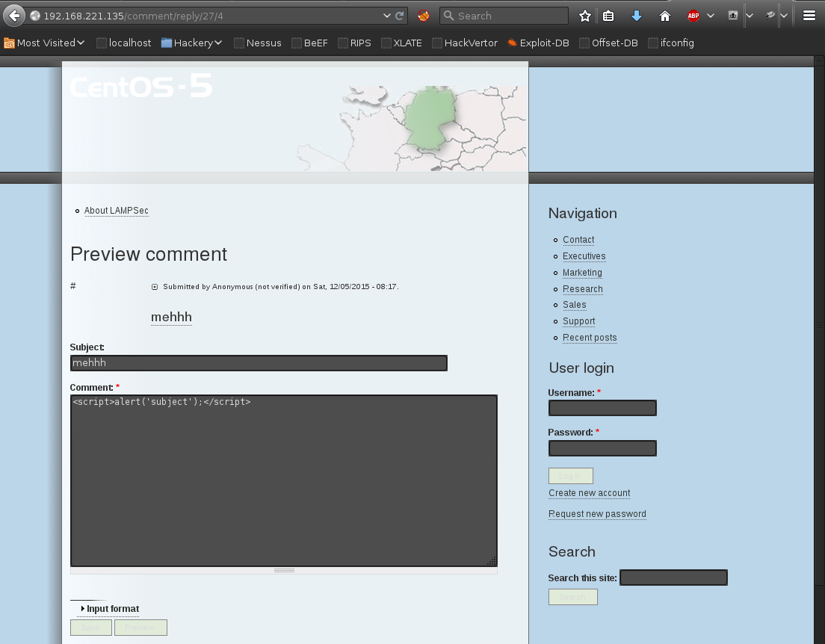Open the Firefox hamburger menu
Image resolution: width=825 pixels, height=644 pixels.
pyautogui.click(x=809, y=15)
